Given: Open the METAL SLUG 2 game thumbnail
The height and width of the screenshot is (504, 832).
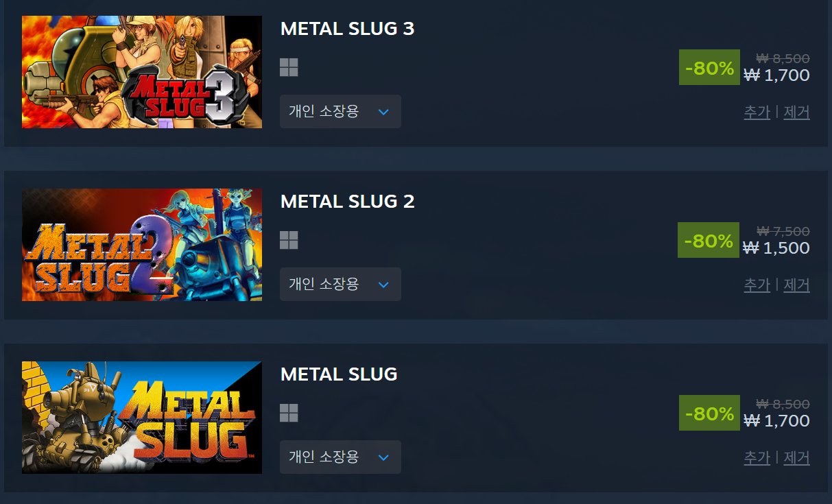Looking at the screenshot, I should click(x=142, y=245).
